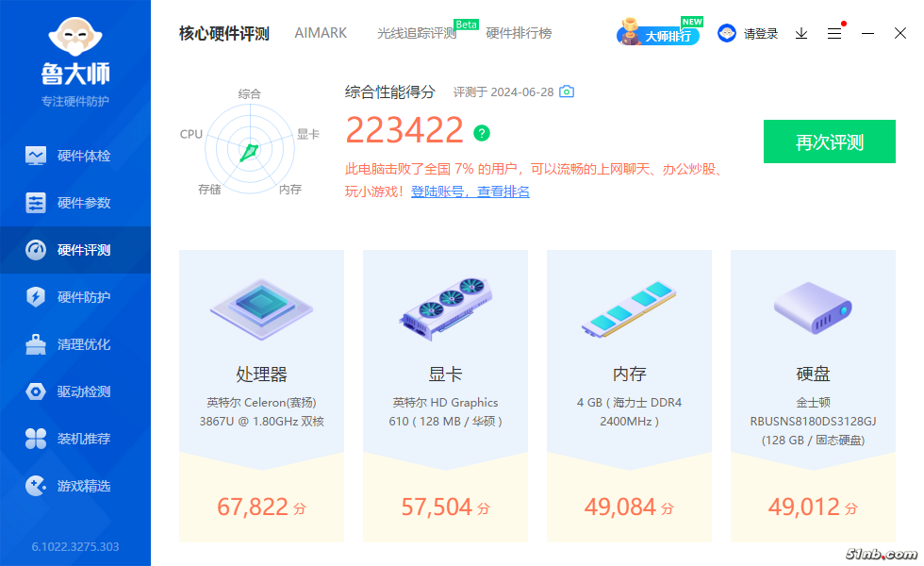Click the hard disk icon
924x566 pixels.
(813, 308)
